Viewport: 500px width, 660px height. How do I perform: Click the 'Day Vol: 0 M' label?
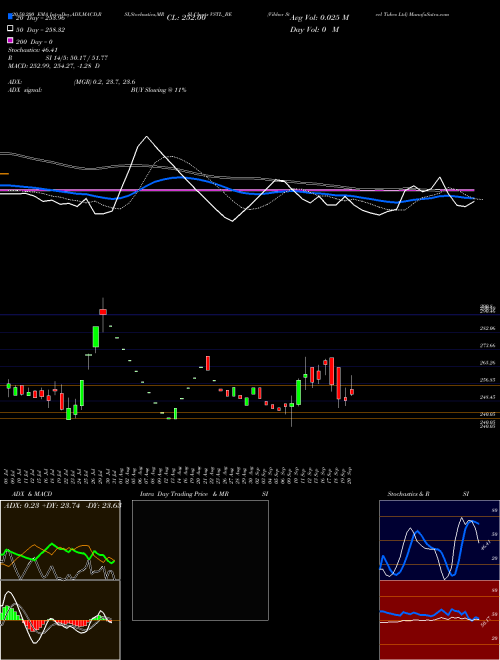[314, 29]
